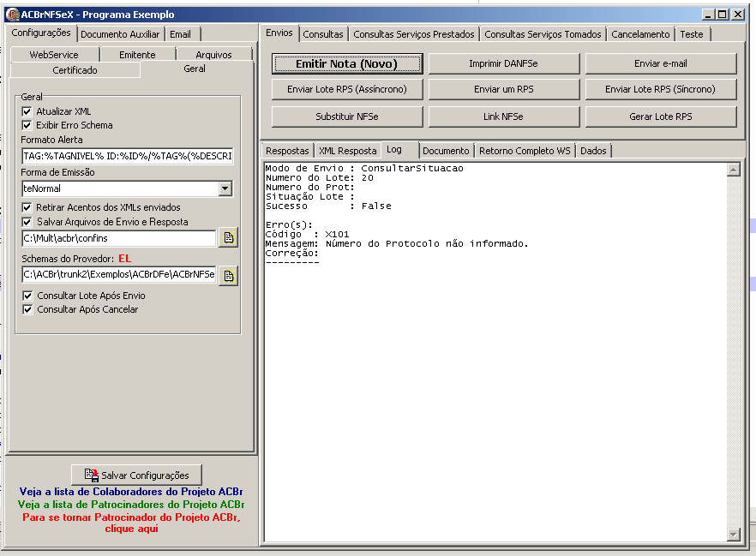Click the Emitir Nota (Novo) button

(346, 63)
